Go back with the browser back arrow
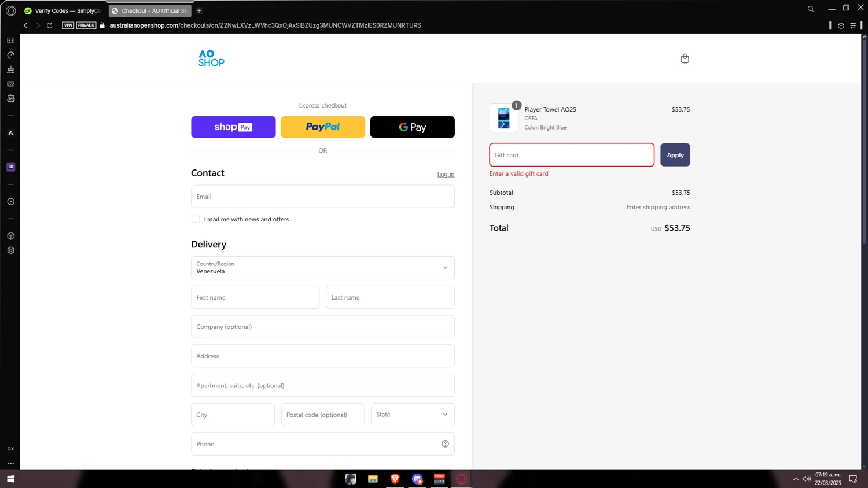The image size is (868, 488). 25,25
